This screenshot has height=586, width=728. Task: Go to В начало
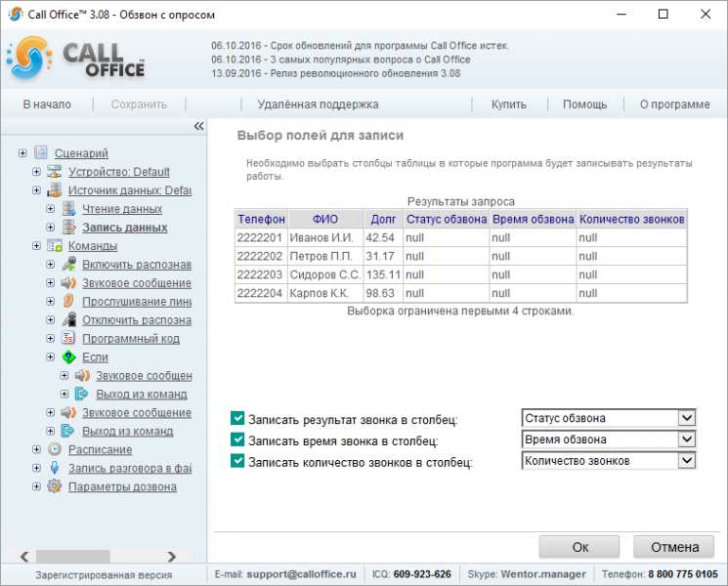pyautogui.click(x=47, y=105)
